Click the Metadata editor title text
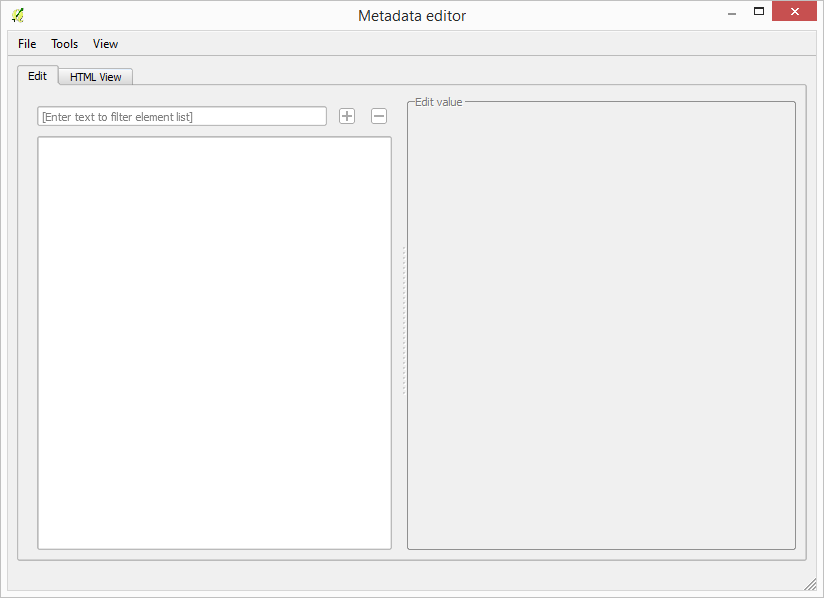 pyautogui.click(x=411, y=15)
